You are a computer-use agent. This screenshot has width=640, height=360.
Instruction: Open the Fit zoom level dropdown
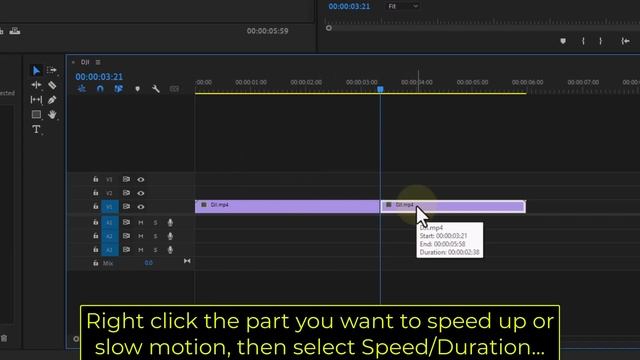[402, 6]
